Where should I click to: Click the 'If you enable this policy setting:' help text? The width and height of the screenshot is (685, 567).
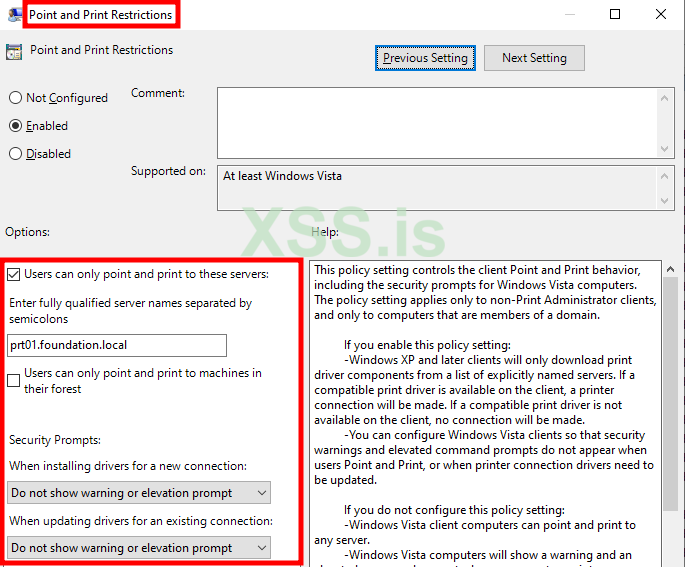427,345
